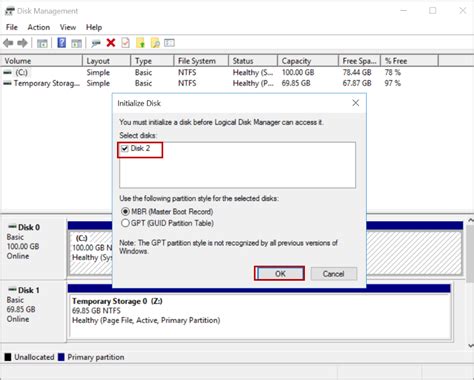This screenshot has width=474, height=380.
Task: Click the Disk 0 drive icon in lower pane
Action: [x=12, y=227]
